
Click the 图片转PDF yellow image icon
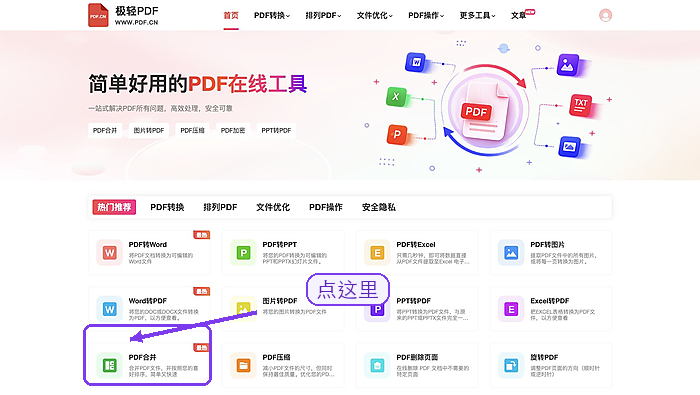click(x=243, y=309)
